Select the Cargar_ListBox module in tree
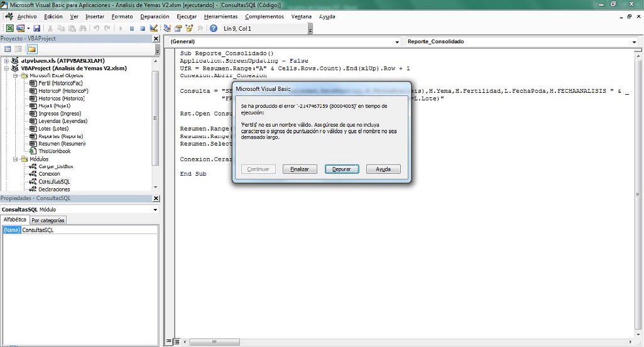Screen dimensions: 644x347 (x=56, y=166)
